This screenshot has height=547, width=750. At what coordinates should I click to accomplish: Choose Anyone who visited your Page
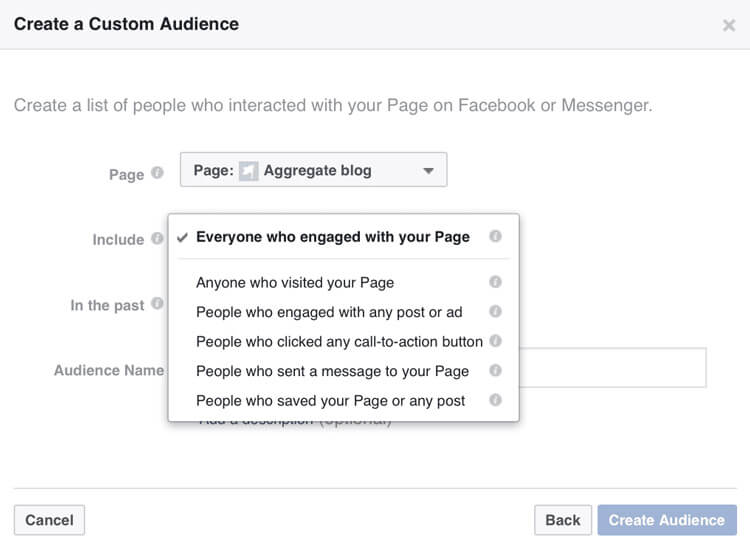[343, 283]
